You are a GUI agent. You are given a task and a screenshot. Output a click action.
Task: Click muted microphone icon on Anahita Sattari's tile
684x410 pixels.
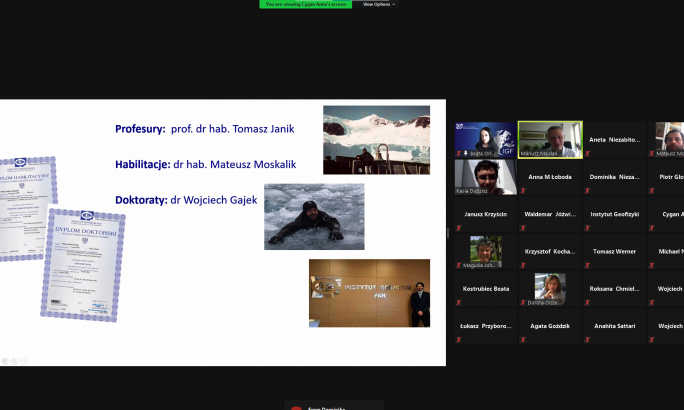point(588,340)
